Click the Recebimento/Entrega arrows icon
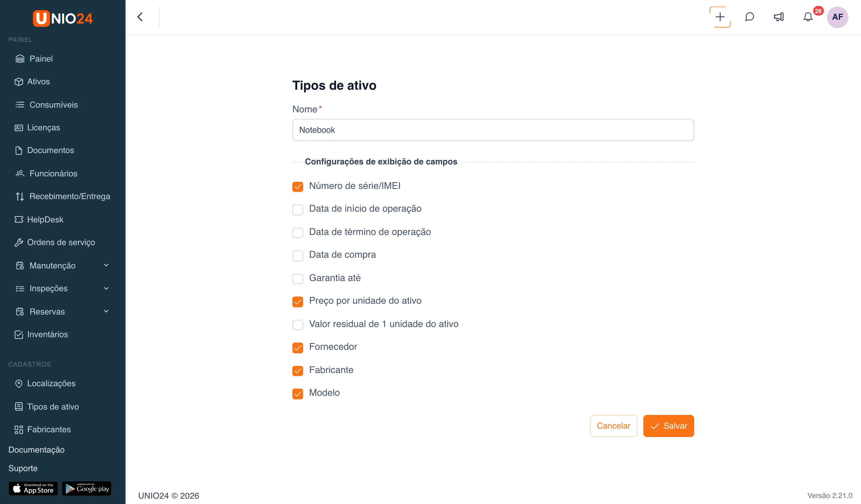861x504 pixels. 20,196
